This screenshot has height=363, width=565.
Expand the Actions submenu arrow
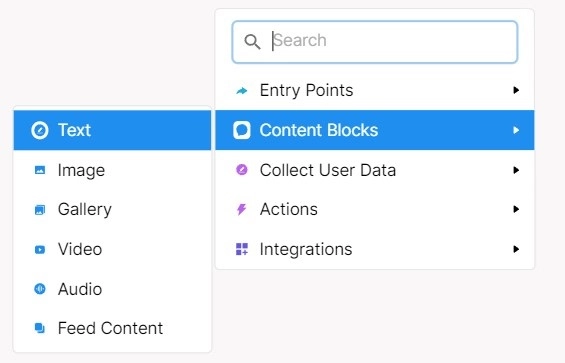pyautogui.click(x=516, y=209)
